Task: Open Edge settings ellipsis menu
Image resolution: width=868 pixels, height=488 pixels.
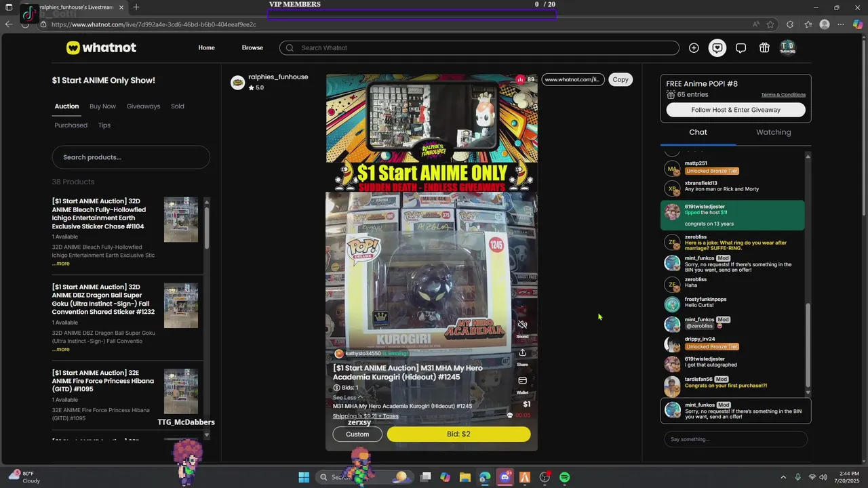Action: coord(842,24)
